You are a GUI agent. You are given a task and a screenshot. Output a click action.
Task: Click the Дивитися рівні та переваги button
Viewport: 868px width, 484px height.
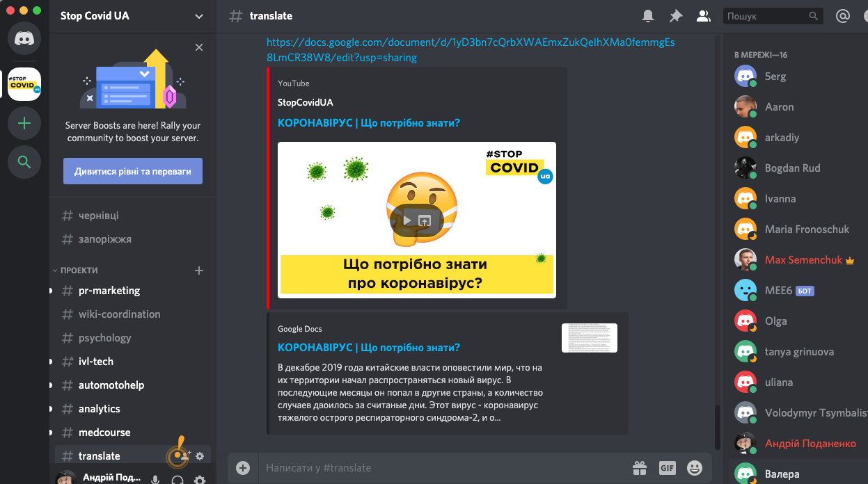click(x=133, y=171)
